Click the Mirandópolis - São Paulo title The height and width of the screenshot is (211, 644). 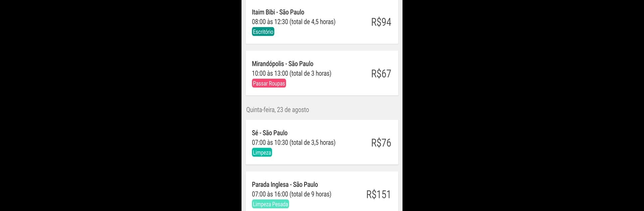click(282, 64)
